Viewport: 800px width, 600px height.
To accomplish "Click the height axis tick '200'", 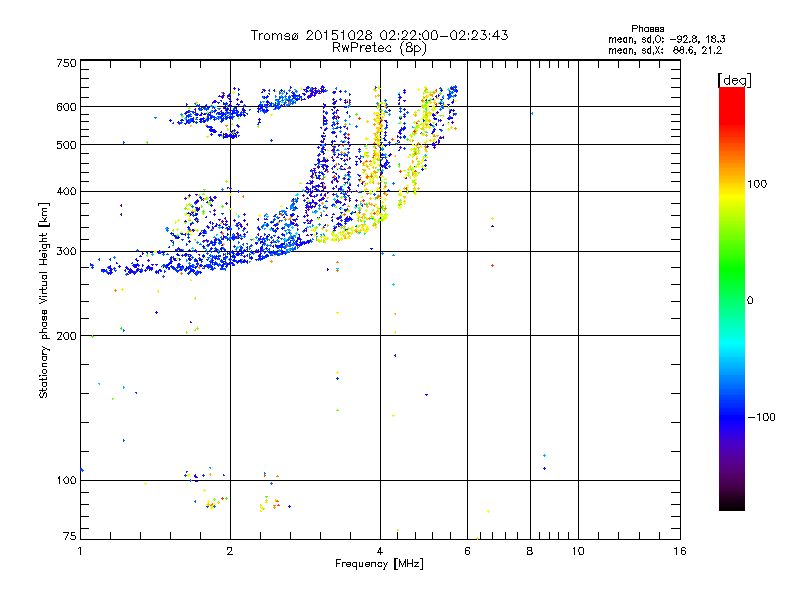I will (66, 336).
